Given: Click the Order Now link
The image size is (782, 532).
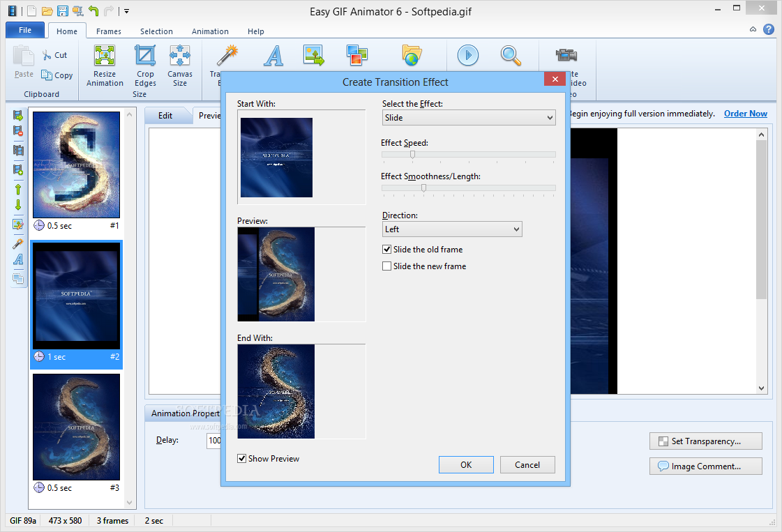Looking at the screenshot, I should [746, 114].
